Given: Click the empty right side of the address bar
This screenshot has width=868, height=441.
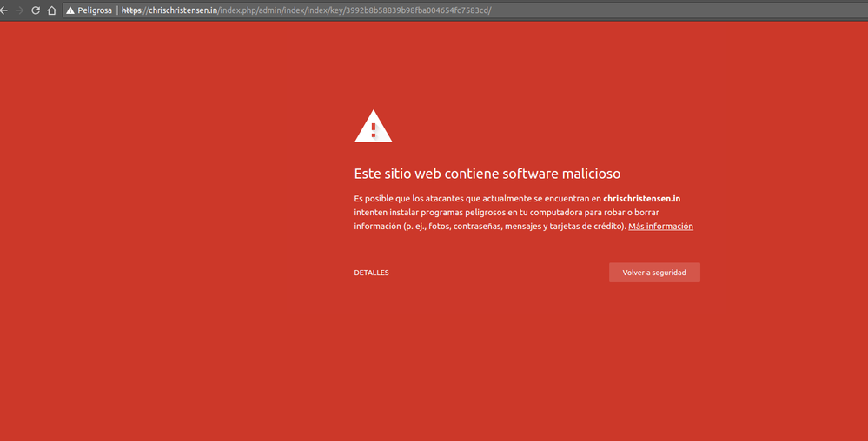Looking at the screenshot, I should 695,10.
